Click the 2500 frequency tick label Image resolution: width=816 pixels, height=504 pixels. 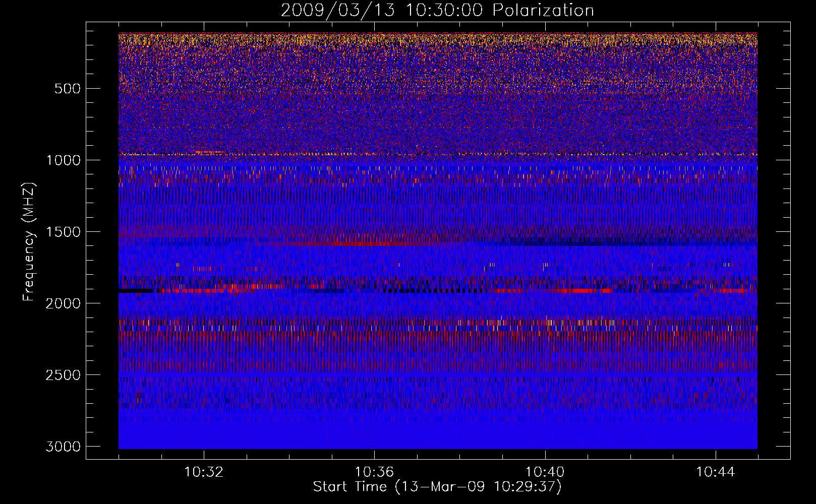point(63,375)
